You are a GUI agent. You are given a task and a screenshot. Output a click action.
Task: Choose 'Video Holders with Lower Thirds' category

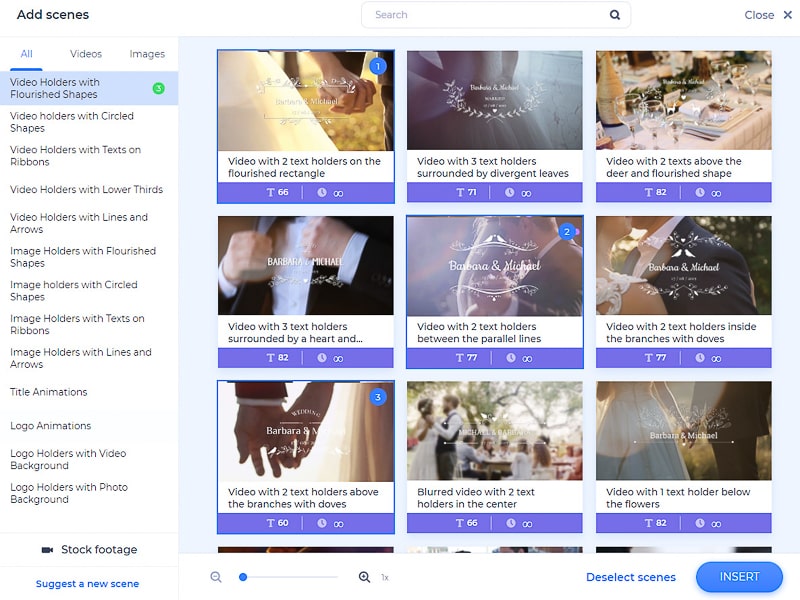tap(89, 189)
